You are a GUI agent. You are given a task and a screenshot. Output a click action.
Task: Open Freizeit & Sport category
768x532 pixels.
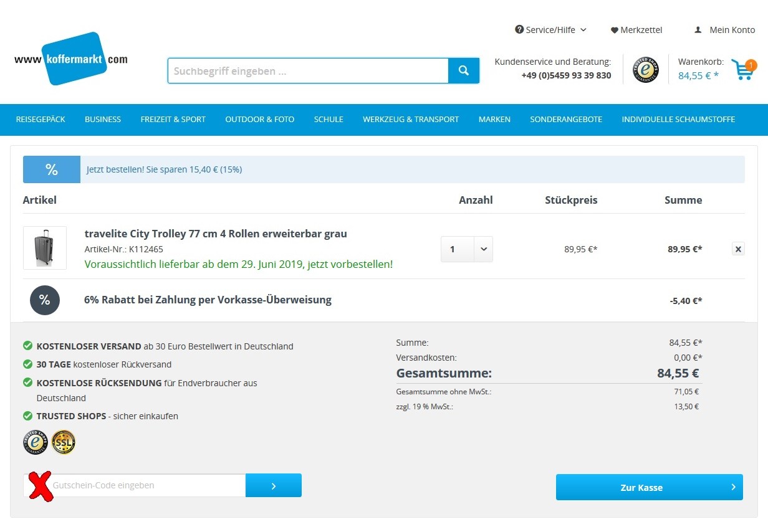tap(173, 119)
